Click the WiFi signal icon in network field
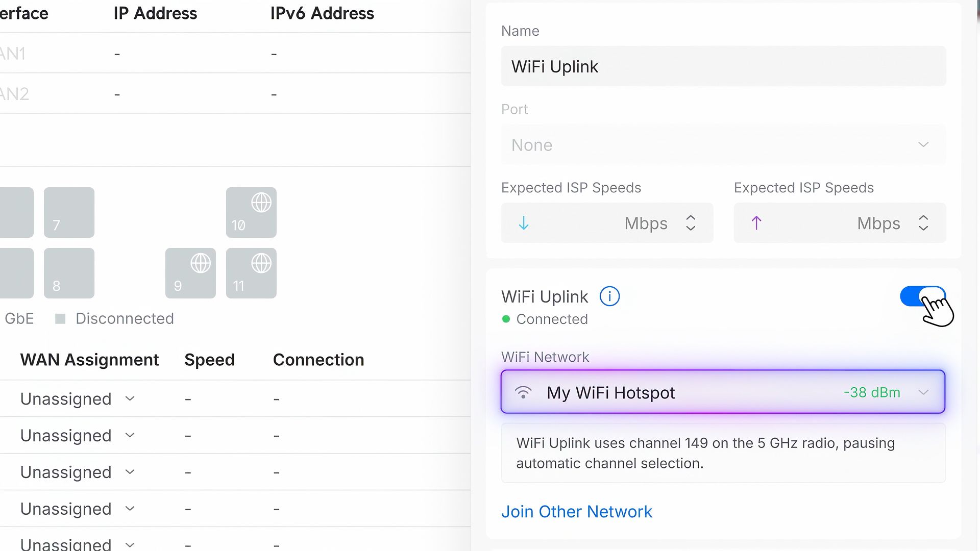The width and height of the screenshot is (980, 551). (x=523, y=392)
